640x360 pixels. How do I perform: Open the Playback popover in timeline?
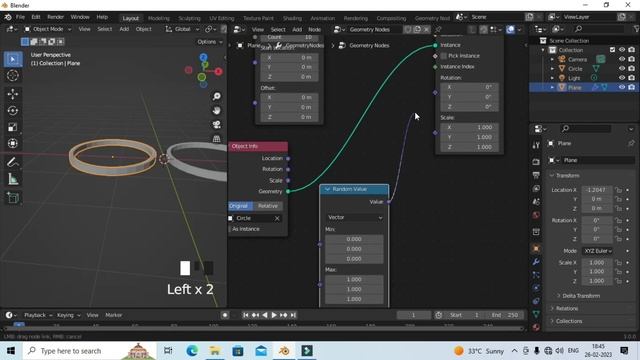[38, 315]
